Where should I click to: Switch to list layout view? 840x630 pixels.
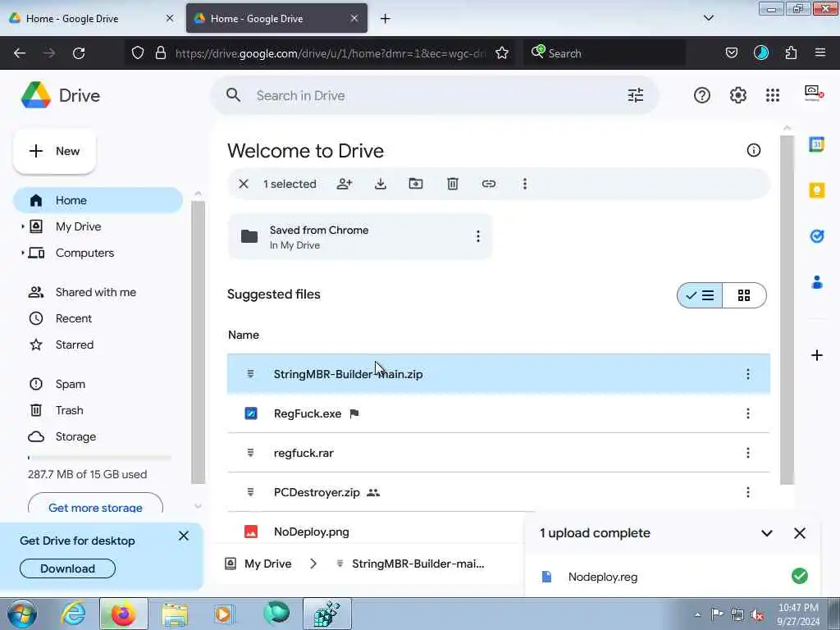(700, 295)
